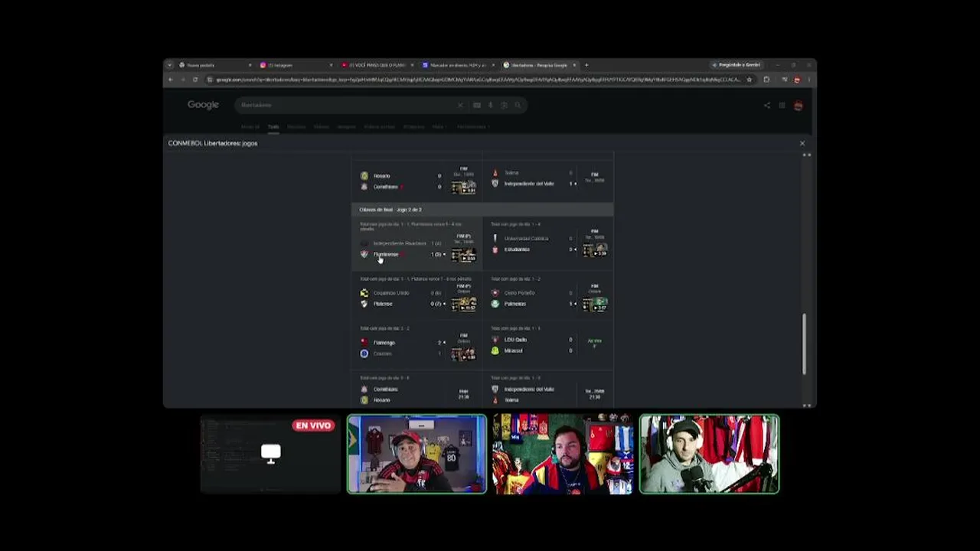Open the browser extensions icon

(x=766, y=80)
